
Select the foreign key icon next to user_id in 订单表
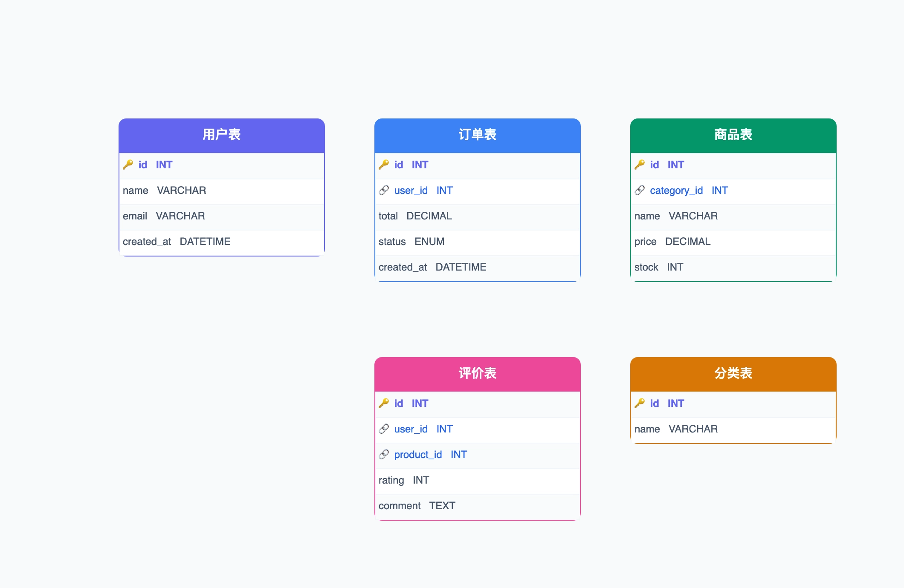(x=384, y=190)
